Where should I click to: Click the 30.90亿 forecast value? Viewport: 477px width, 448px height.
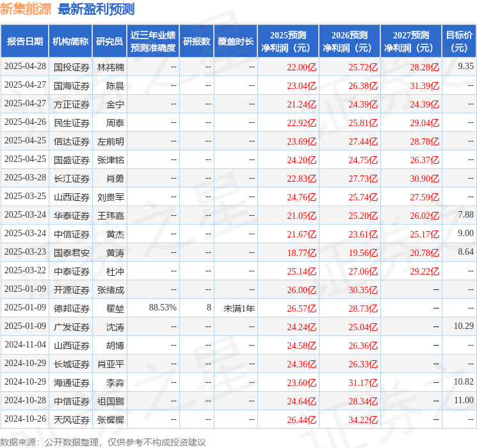click(424, 179)
